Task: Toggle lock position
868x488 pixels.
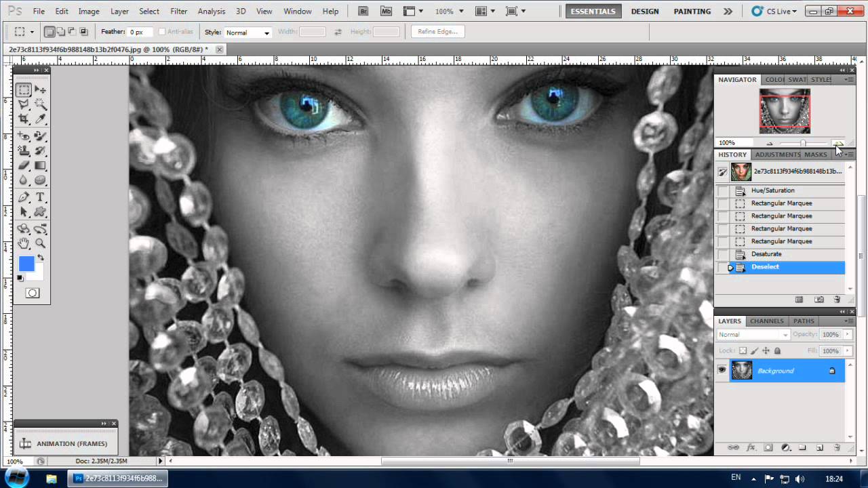Action: point(766,350)
